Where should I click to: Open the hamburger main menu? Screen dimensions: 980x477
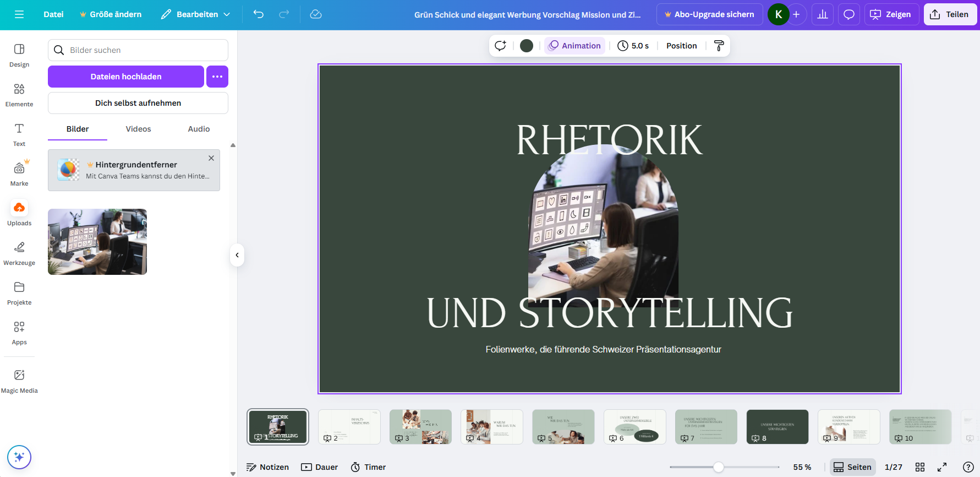(x=19, y=14)
